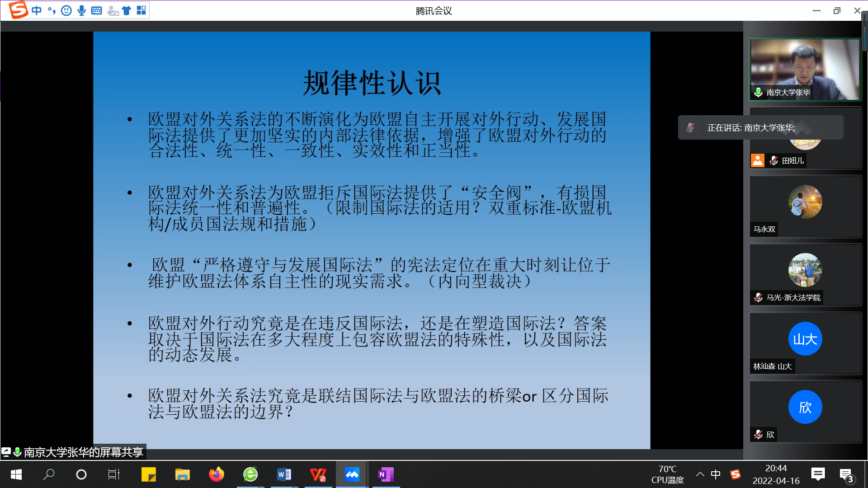Toggle Sogou punctuation mode icon
868x488 pixels.
pos(52,10)
